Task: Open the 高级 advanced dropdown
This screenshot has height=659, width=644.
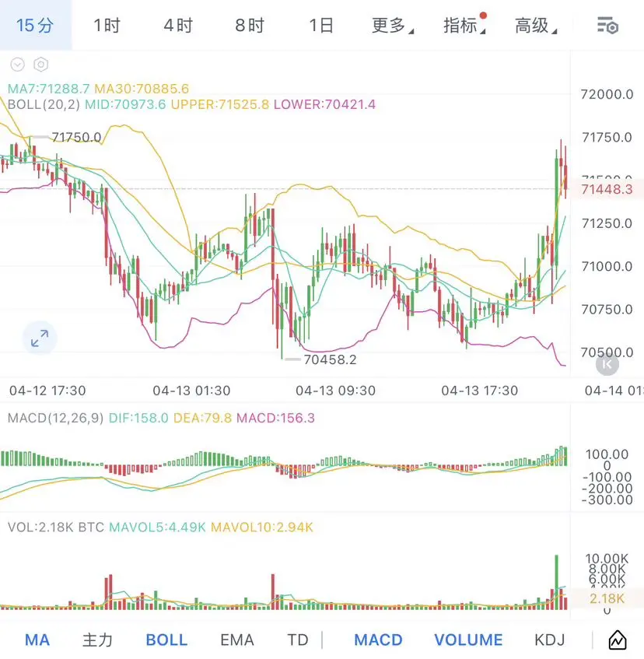Action: (536, 26)
